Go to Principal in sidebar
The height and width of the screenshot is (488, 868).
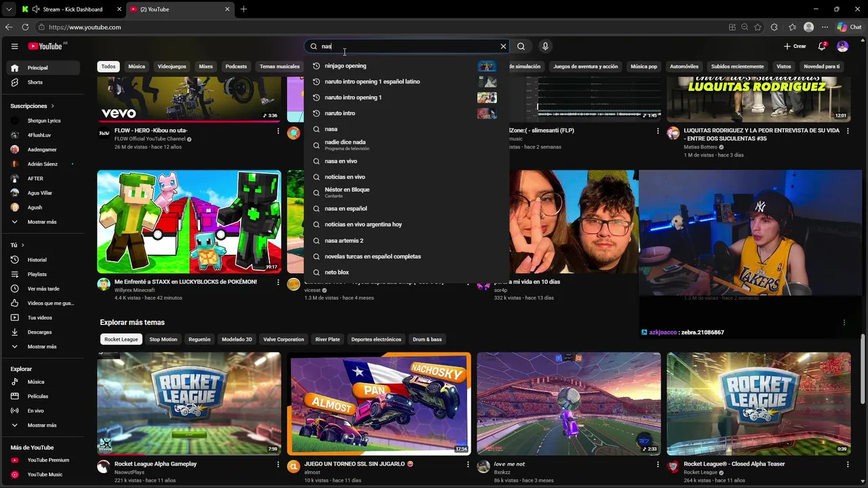click(42, 68)
